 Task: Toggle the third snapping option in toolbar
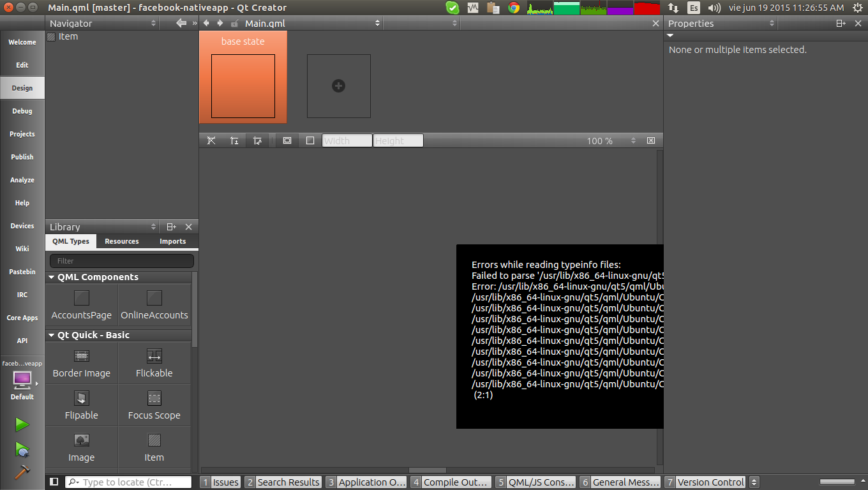pos(257,140)
